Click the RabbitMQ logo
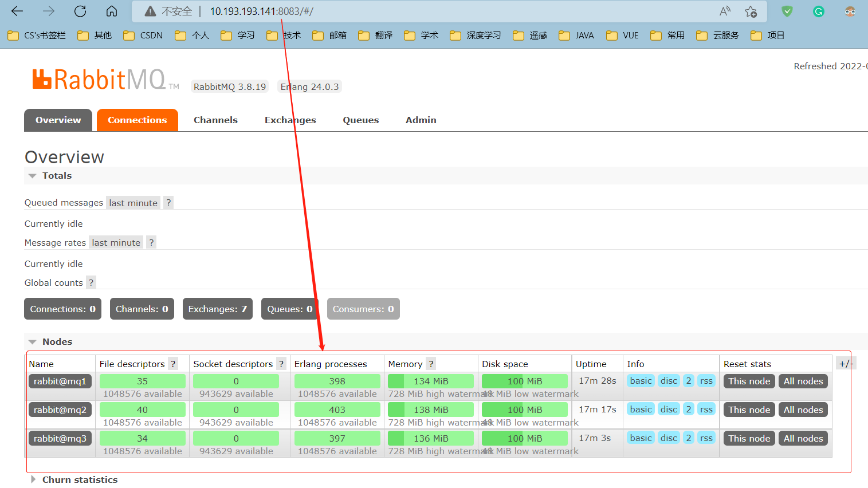The image size is (868, 488). [105, 80]
